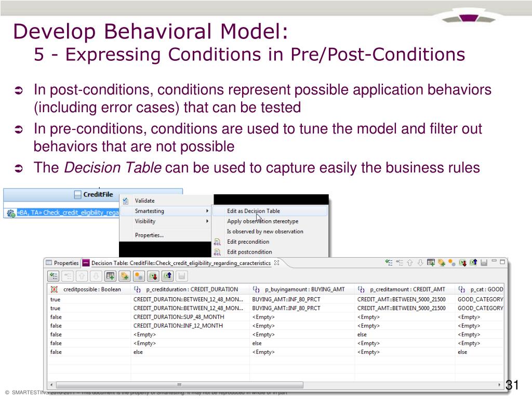Click the save icon in top-right toolbar
This screenshot has width=532, height=399.
pyautogui.click(x=484, y=262)
